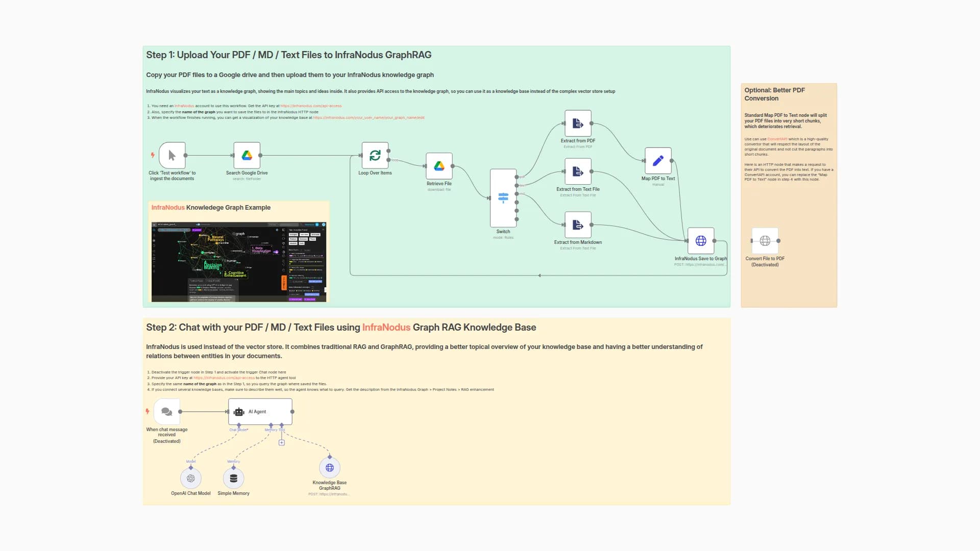Click the 'Optional: Better PDF Conversion' heading
The width and height of the screenshot is (980, 551).
point(774,94)
